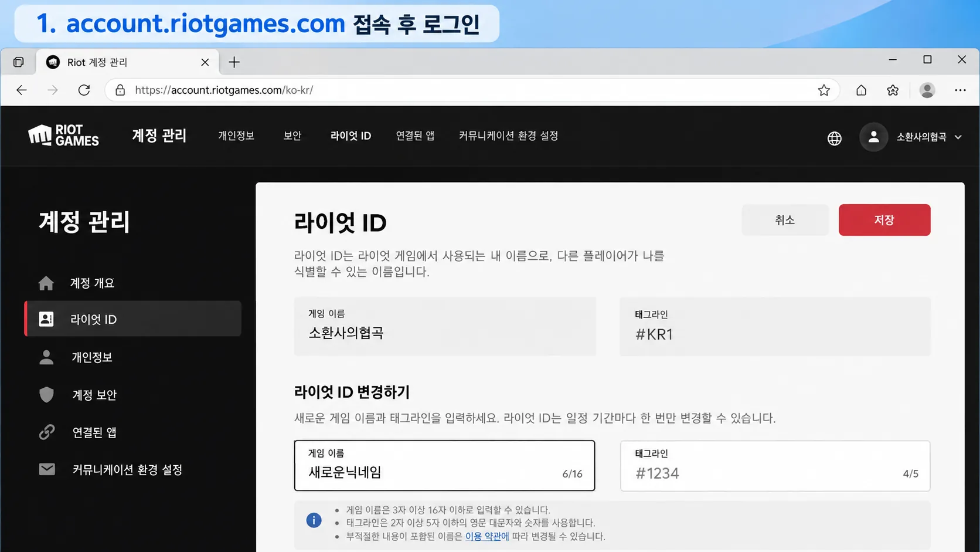Open browser profile icon
This screenshot has width=980, height=552.
927,90
